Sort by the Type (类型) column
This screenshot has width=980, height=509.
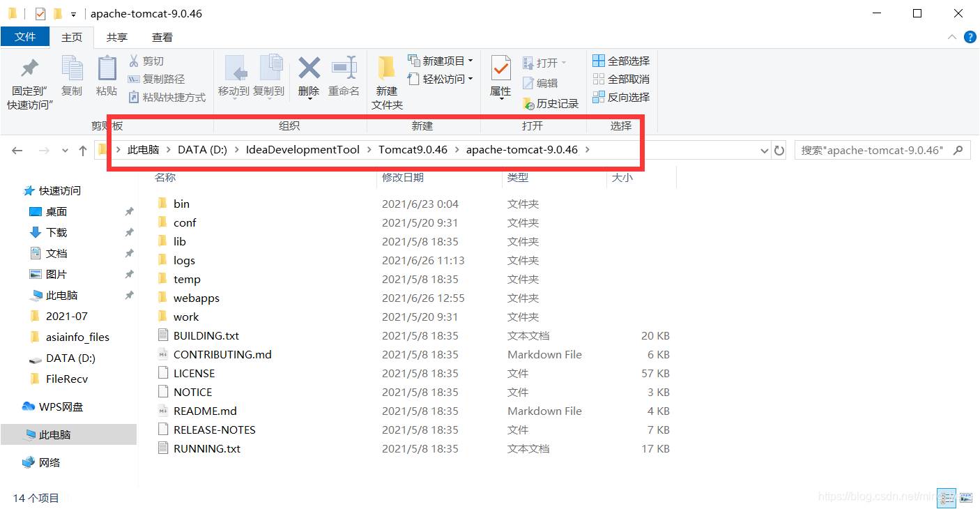pyautogui.click(x=518, y=177)
